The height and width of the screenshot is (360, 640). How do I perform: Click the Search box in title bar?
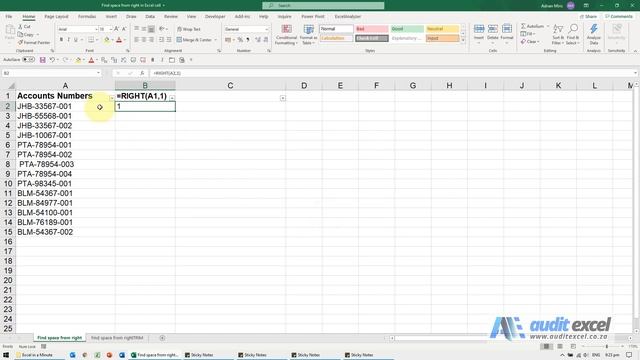[323, 6]
